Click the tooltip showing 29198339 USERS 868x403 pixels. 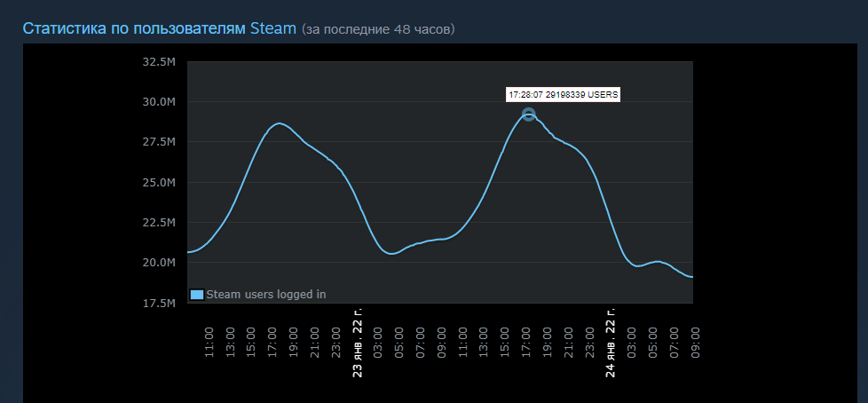tap(563, 95)
